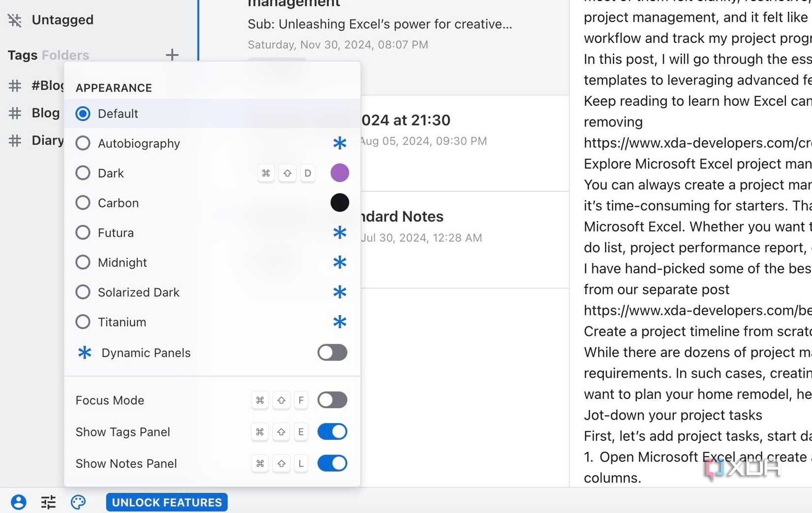
Task: Filter notes by the Untagged icon
Action: pyautogui.click(x=15, y=20)
